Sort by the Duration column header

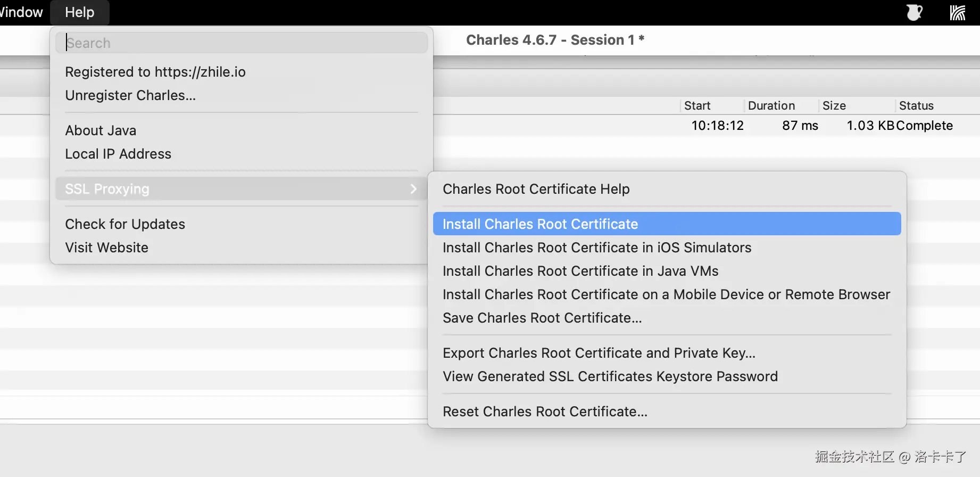coord(781,105)
